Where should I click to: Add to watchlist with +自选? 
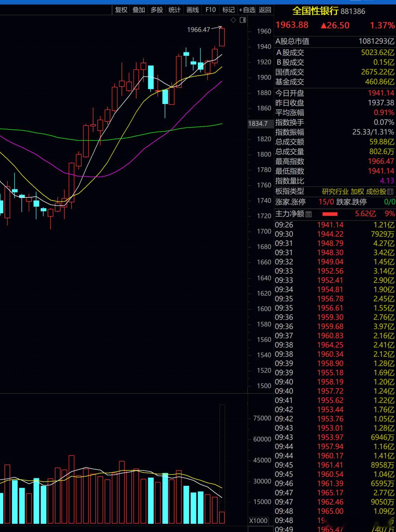(247, 10)
